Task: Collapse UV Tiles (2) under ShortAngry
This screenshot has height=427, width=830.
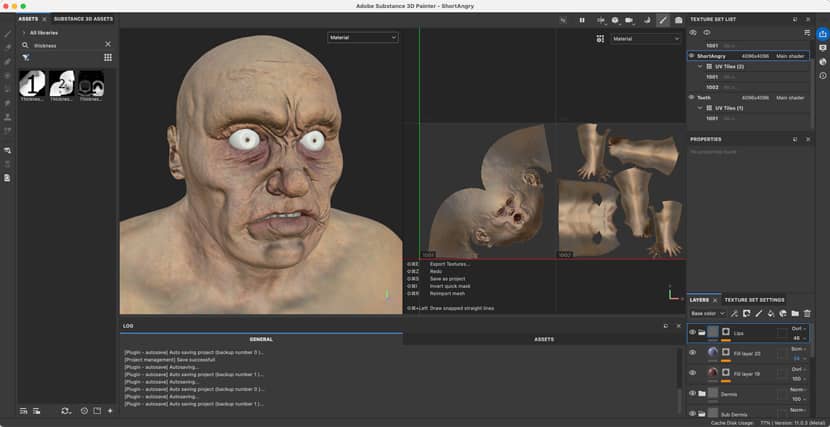Action: point(700,66)
